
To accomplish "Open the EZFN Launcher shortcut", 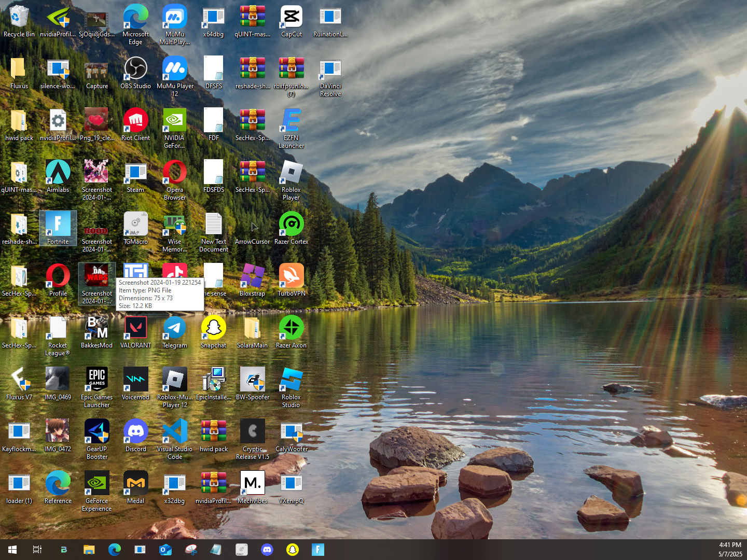I will point(292,128).
